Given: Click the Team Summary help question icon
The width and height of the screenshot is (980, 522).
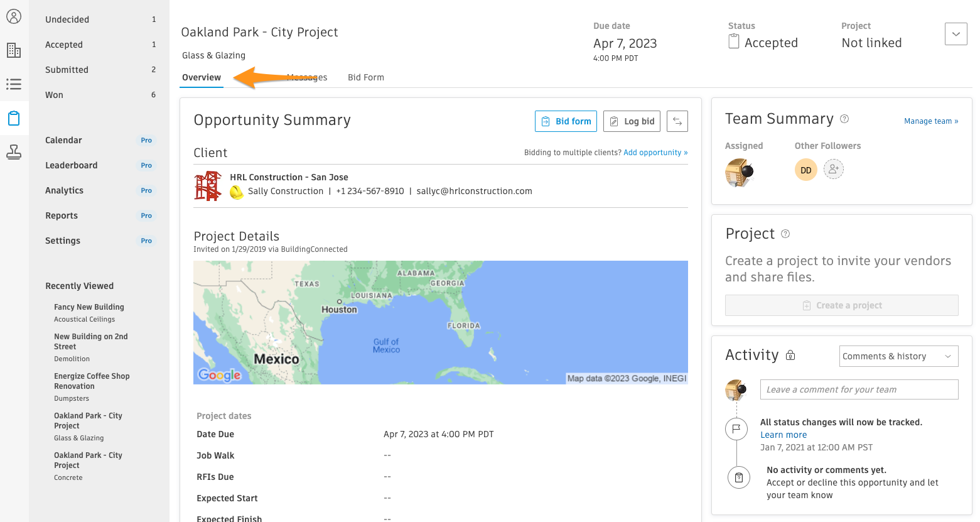Looking at the screenshot, I should (844, 119).
